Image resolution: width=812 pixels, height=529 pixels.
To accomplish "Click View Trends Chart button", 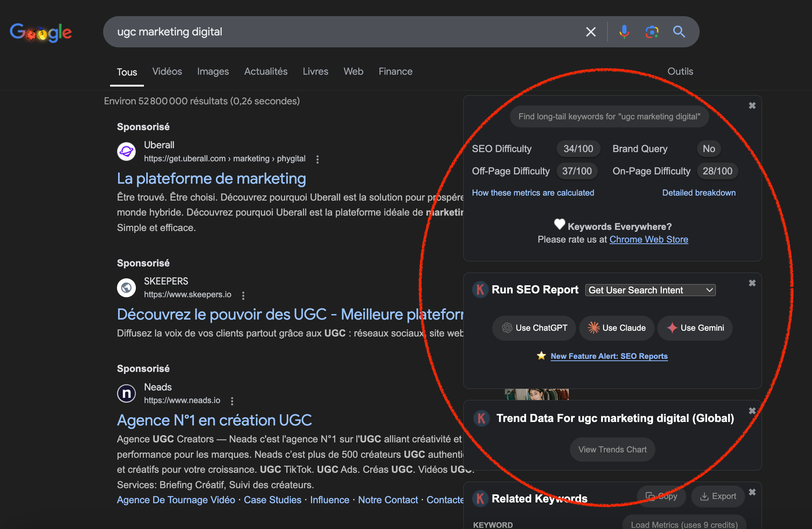I will tap(612, 449).
